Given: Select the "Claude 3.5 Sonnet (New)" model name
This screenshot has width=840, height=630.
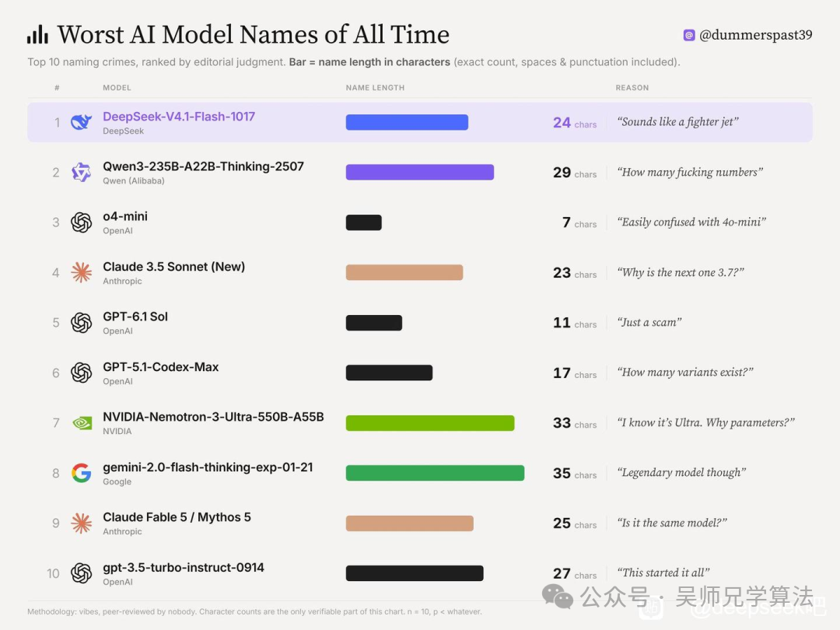Looking at the screenshot, I should tap(174, 267).
